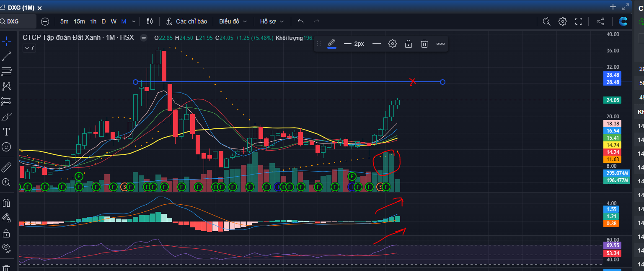Image resolution: width=644 pixels, height=271 pixels.
Task: Lock the selected line drawing
Action: 409,44
